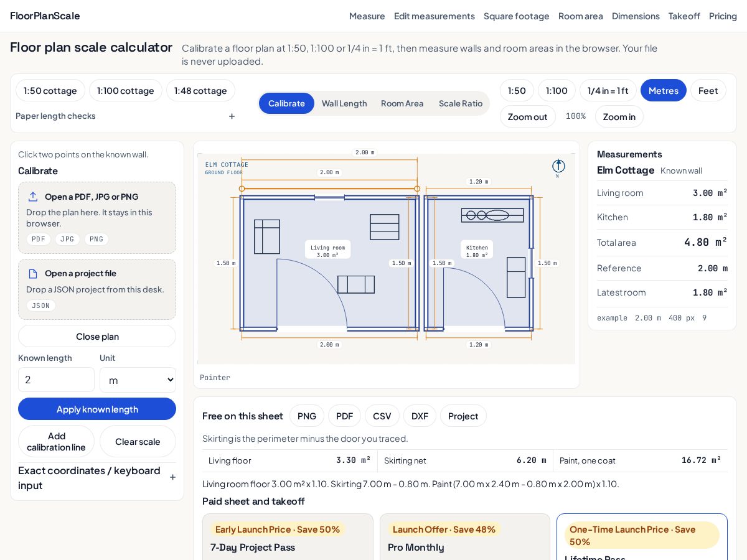Click the Skirting net 6.20 m value
This screenshot has height=560, width=747.
coord(532,460)
